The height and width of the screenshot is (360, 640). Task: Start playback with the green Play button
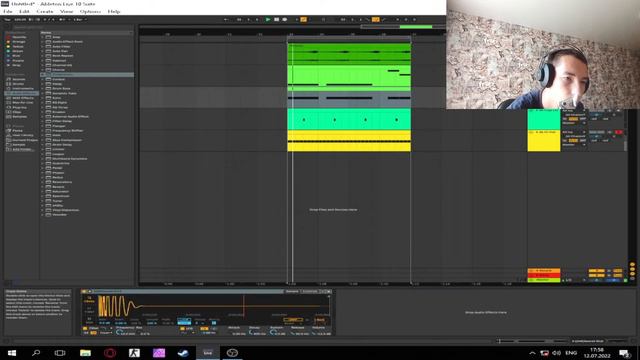[268, 19]
